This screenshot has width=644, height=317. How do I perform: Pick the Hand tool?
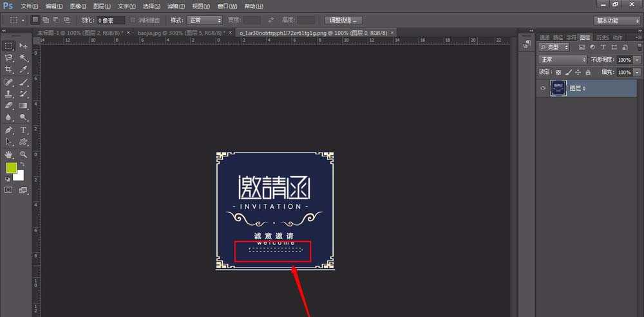point(9,155)
